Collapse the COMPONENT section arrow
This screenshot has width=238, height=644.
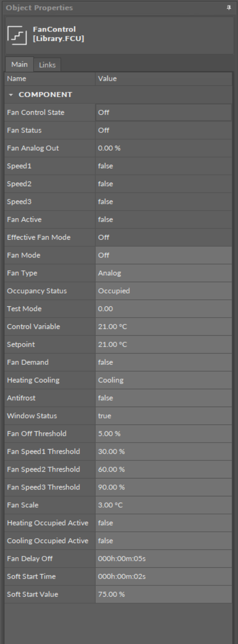point(11,95)
